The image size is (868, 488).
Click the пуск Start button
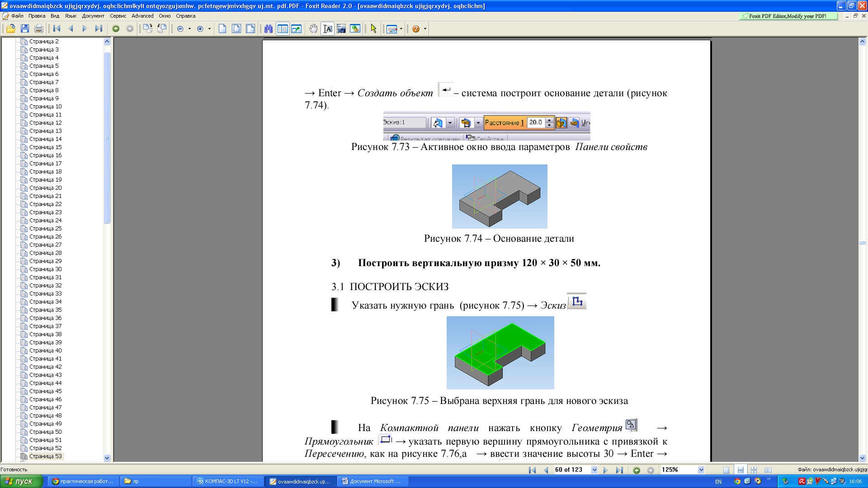point(21,481)
